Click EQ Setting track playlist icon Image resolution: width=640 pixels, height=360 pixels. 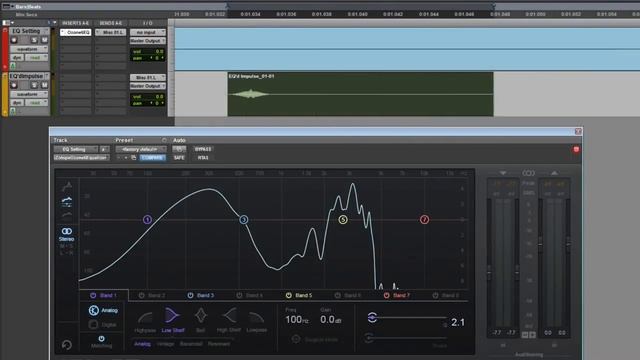tap(47, 31)
